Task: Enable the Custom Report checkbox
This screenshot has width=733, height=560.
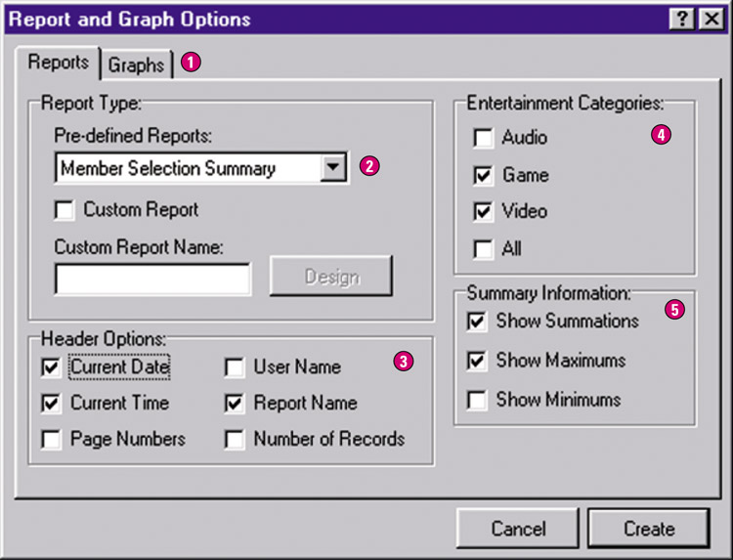Action: tap(65, 210)
